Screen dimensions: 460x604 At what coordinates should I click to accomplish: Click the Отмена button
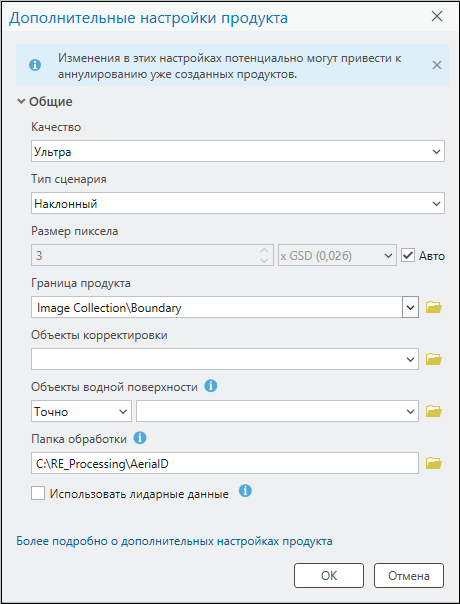click(x=409, y=575)
